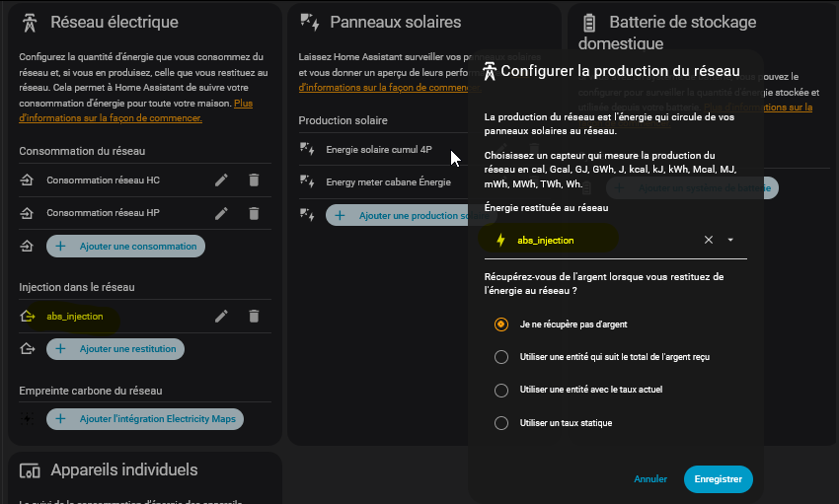839x504 pixels.
Task: Delete the Consommation réseau HC entry
Action: pos(254,180)
